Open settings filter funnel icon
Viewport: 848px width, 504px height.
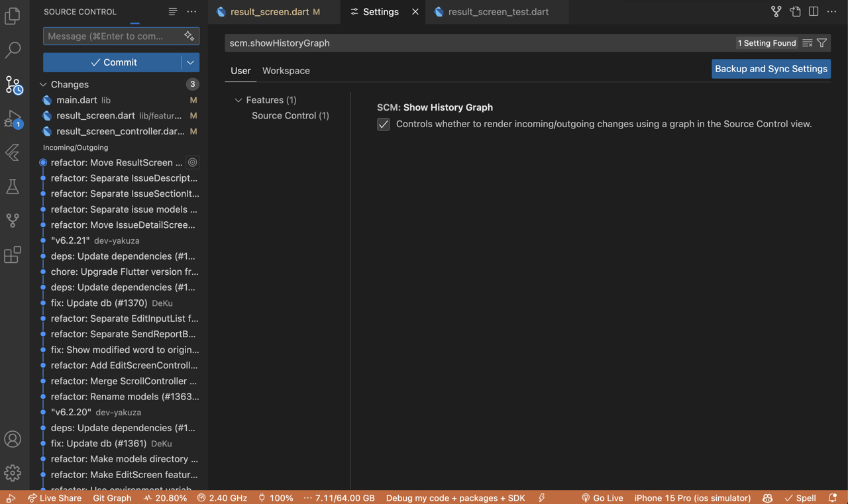click(x=821, y=43)
